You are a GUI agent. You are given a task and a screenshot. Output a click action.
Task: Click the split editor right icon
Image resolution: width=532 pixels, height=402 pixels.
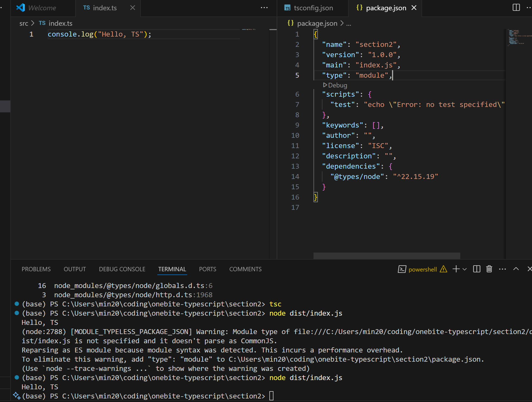516,8
